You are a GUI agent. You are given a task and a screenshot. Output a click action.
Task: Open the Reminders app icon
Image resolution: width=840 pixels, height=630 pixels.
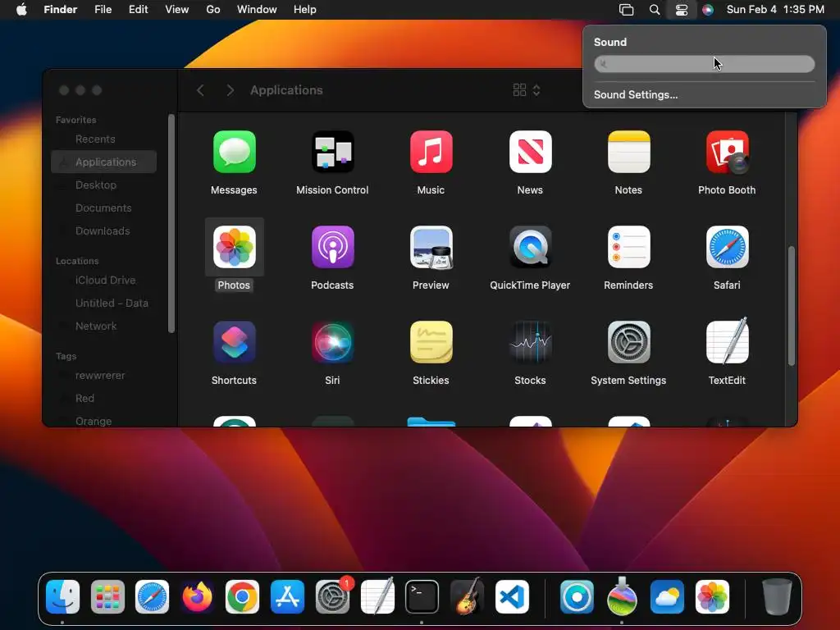coord(629,247)
